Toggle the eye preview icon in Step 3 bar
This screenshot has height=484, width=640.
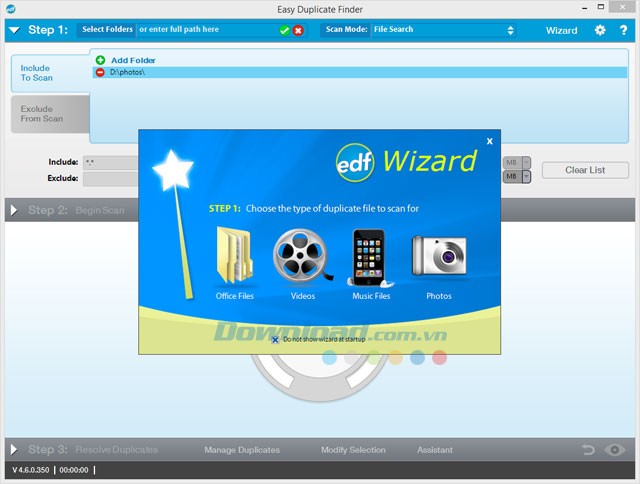[x=616, y=450]
